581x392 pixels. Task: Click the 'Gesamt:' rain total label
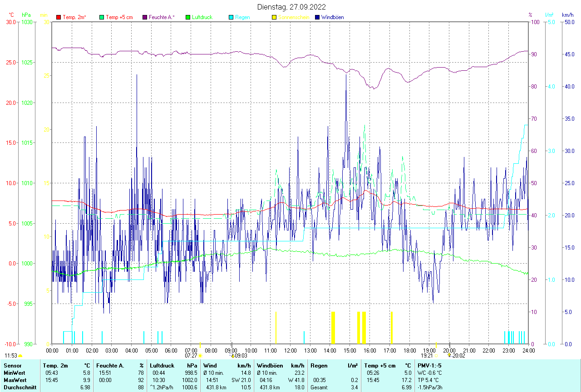click(319, 387)
